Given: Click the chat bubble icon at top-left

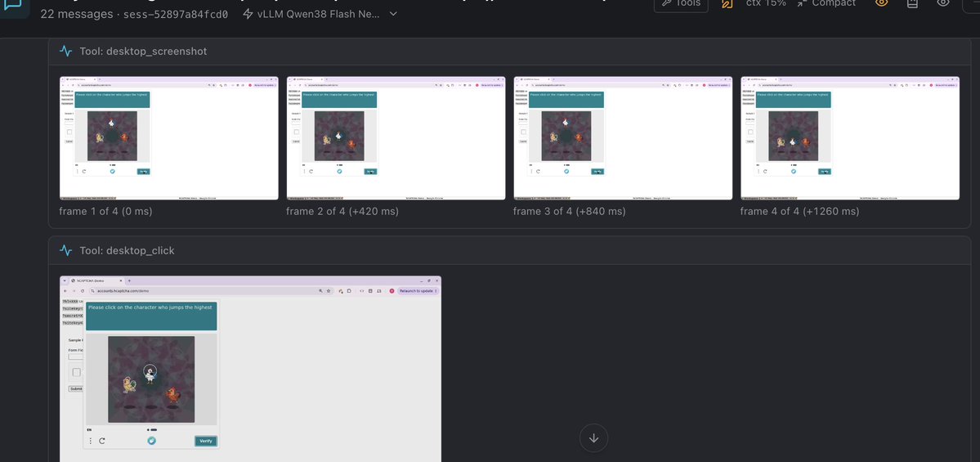Looking at the screenshot, I should click(x=14, y=5).
